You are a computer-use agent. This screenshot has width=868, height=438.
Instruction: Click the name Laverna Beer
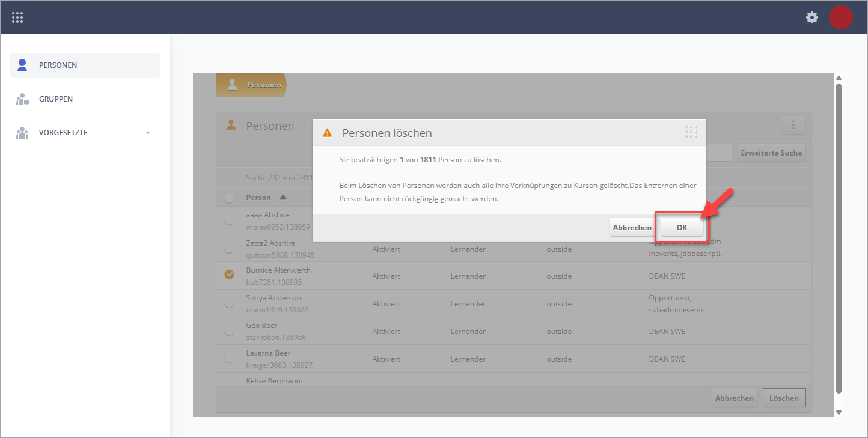(268, 353)
